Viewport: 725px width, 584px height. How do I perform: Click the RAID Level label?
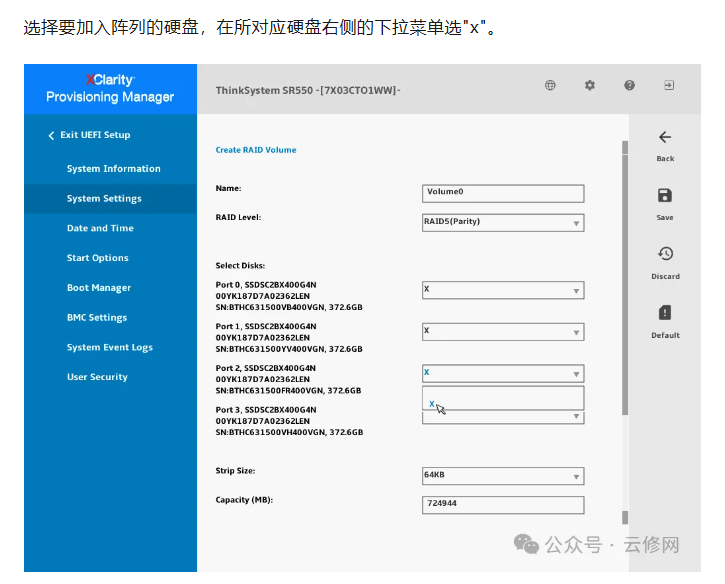click(238, 217)
